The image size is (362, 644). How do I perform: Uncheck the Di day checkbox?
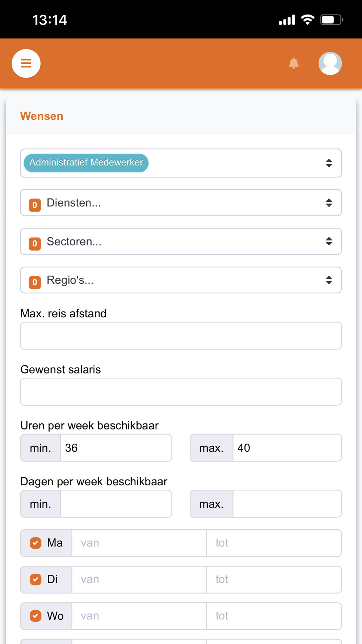tap(35, 580)
